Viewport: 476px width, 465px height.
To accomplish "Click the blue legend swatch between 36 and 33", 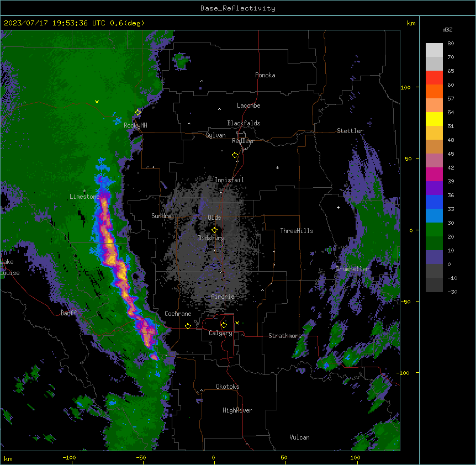I will tap(434, 202).
